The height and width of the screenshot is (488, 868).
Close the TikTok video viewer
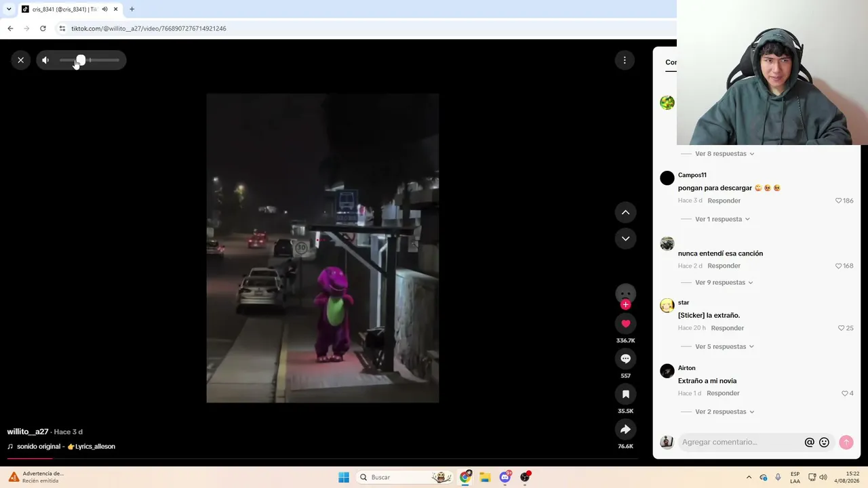[20, 60]
